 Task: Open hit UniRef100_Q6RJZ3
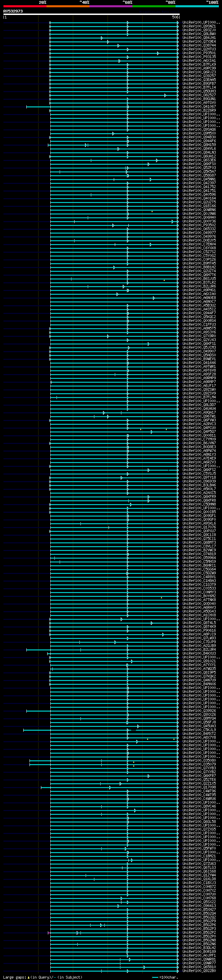pyautogui.click(x=199, y=72)
